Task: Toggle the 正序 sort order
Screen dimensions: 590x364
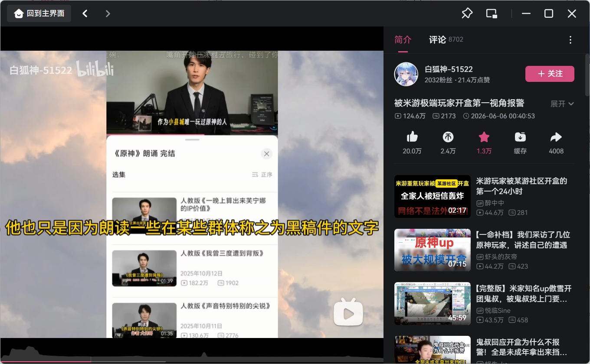Action: pos(262,175)
